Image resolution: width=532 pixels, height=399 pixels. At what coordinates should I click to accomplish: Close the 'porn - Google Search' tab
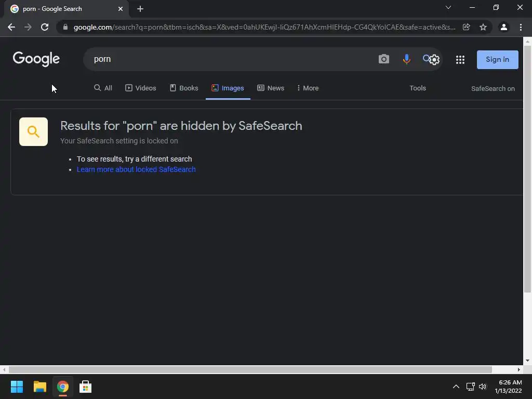(121, 9)
